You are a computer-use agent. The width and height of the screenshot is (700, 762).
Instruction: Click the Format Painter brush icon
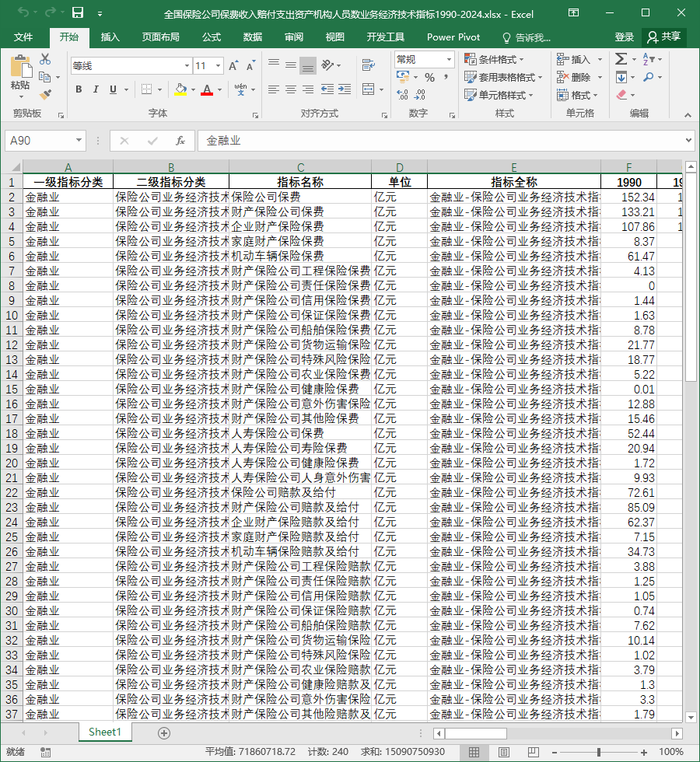pos(45,94)
